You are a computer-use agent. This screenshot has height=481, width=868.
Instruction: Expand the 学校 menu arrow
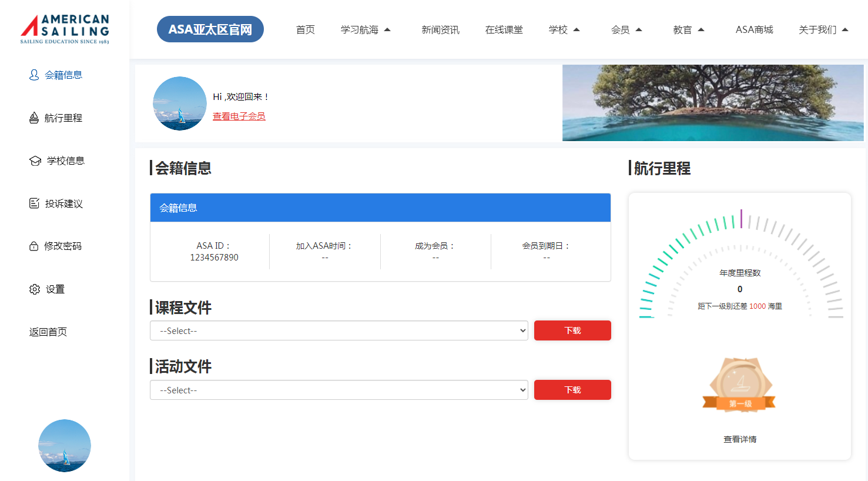577,29
